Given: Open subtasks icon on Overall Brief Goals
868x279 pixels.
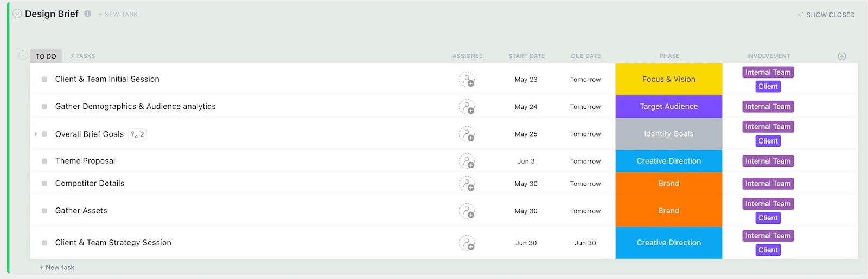Looking at the screenshot, I should (137, 134).
